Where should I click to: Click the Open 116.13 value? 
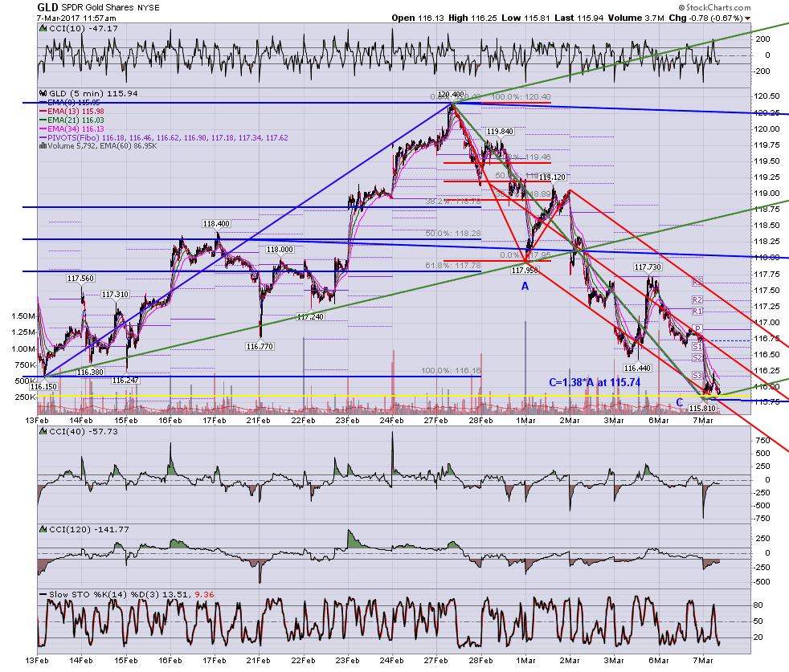pyautogui.click(x=418, y=18)
